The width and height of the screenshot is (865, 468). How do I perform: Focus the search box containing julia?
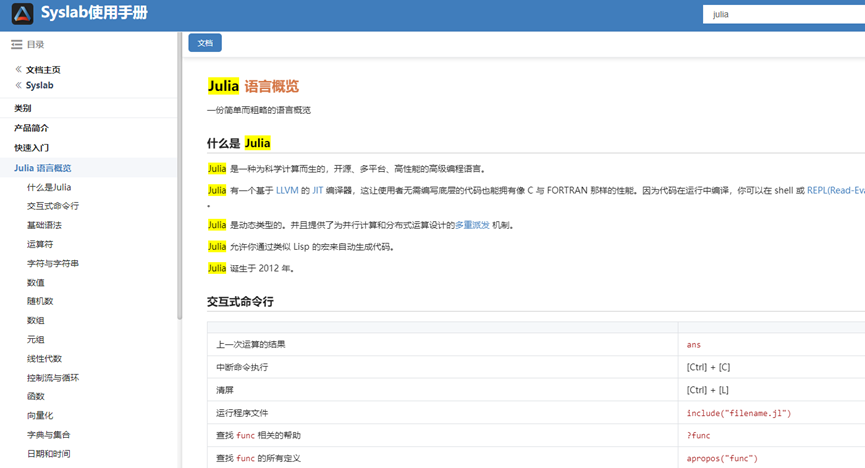[784, 14]
